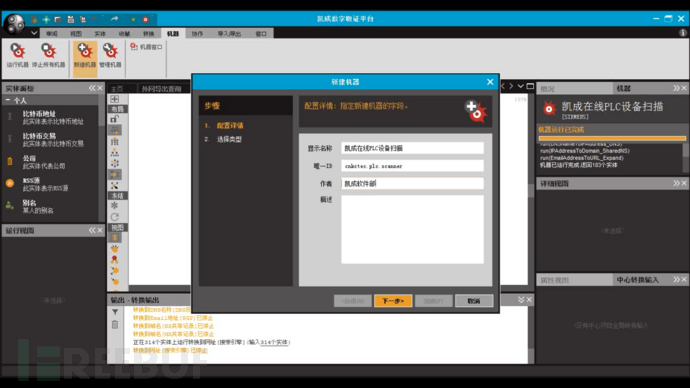This screenshot has width=690, height=388.
Task: Select the red-orange ball view icon
Action: [114, 260]
